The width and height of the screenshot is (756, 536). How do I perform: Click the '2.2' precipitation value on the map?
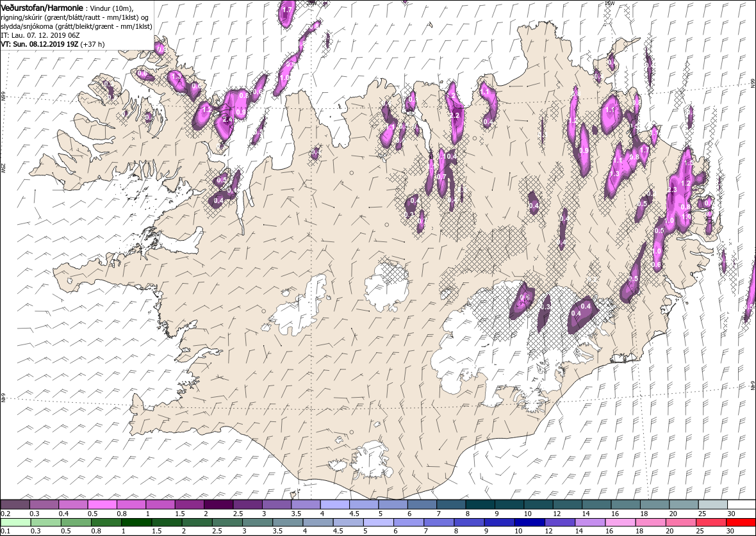[x=454, y=116]
